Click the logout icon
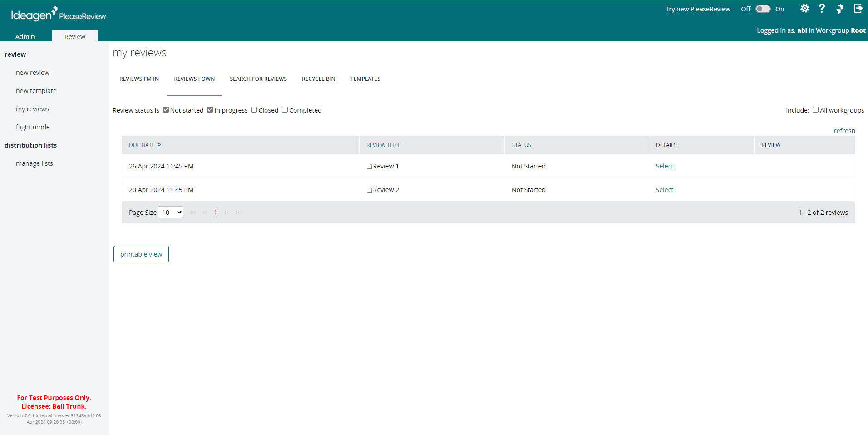Screen dimensions: 868x435 coord(858,9)
